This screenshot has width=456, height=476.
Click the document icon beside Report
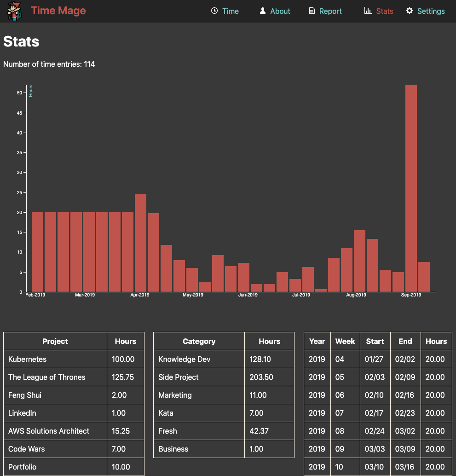pos(312,11)
